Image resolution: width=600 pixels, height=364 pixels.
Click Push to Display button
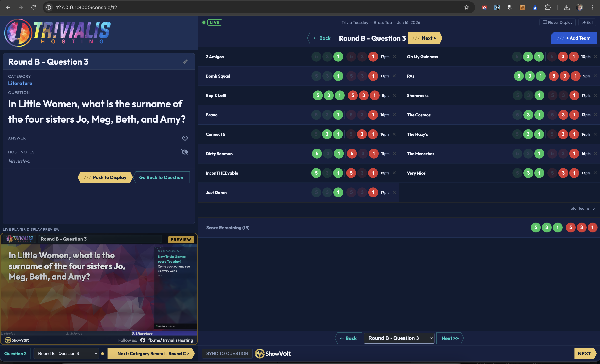click(105, 177)
